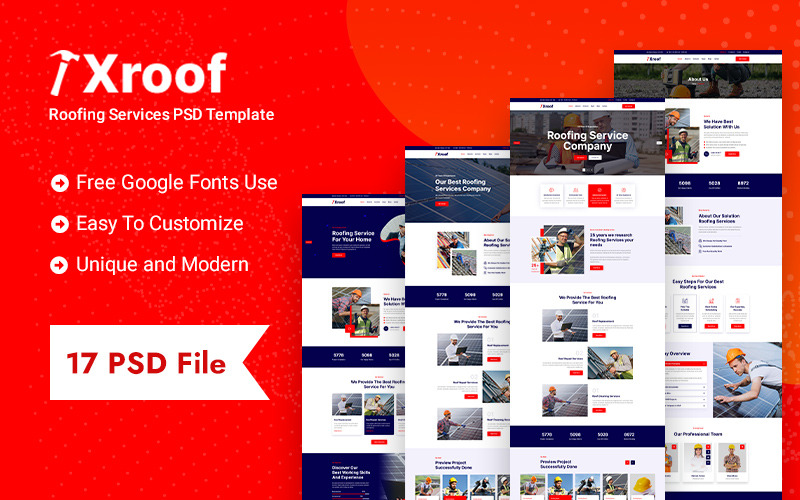
Task: Click the '17 PSD File' ribbon banner
Action: [x=159, y=363]
